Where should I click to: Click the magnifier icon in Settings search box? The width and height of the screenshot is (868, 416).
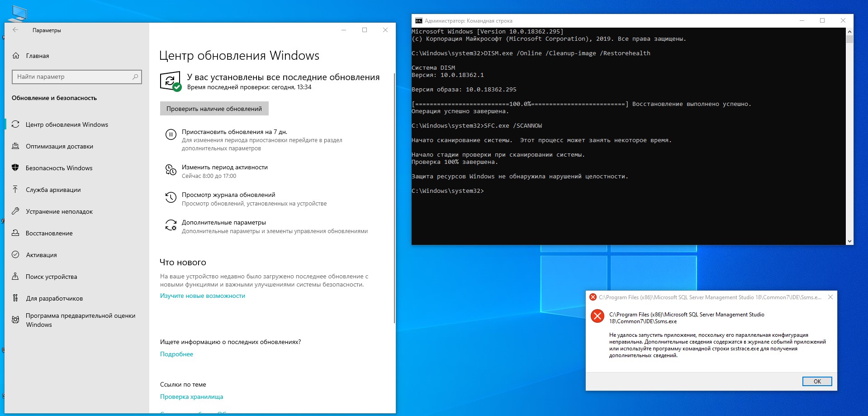pyautogui.click(x=135, y=77)
